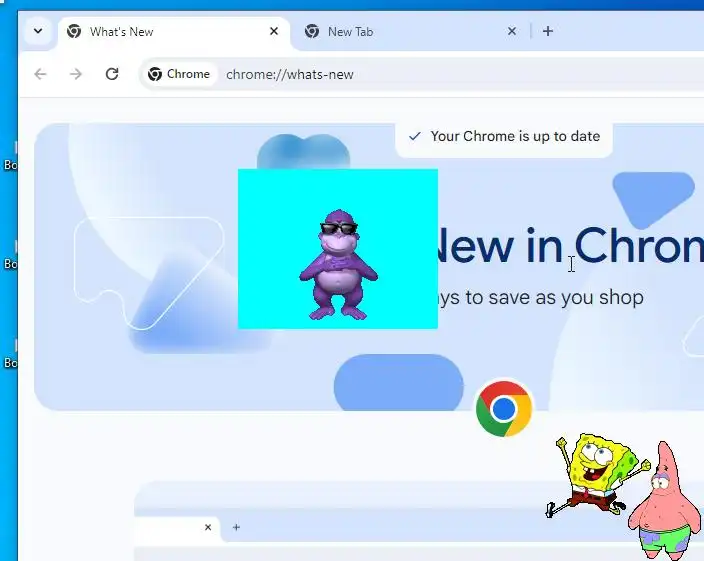The width and height of the screenshot is (704, 561).
Task: Go forward to next page
Action: coord(76,74)
